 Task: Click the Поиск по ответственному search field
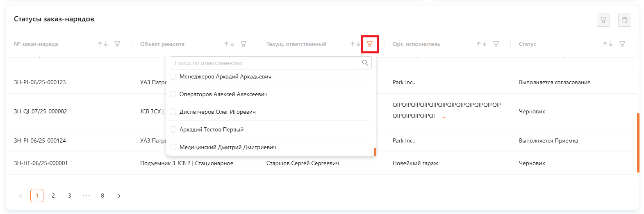pos(264,63)
